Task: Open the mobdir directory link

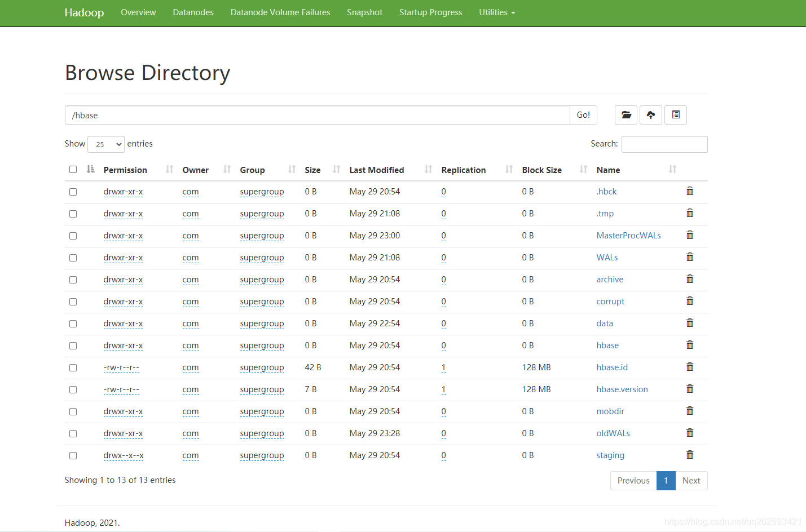Action: pos(610,411)
